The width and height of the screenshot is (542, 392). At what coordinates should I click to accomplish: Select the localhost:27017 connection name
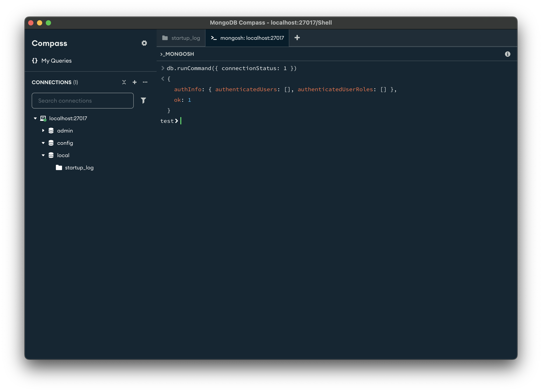pyautogui.click(x=68, y=118)
